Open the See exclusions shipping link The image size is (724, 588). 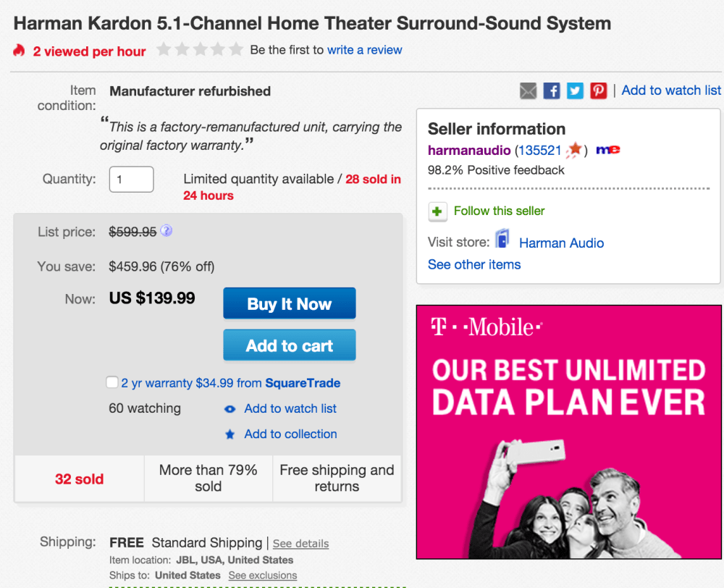tap(262, 575)
